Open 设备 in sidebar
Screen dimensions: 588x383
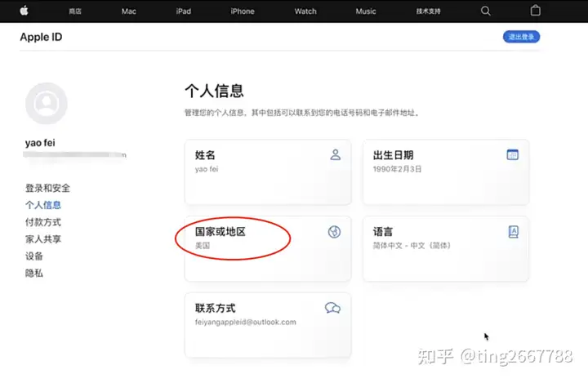(x=34, y=256)
